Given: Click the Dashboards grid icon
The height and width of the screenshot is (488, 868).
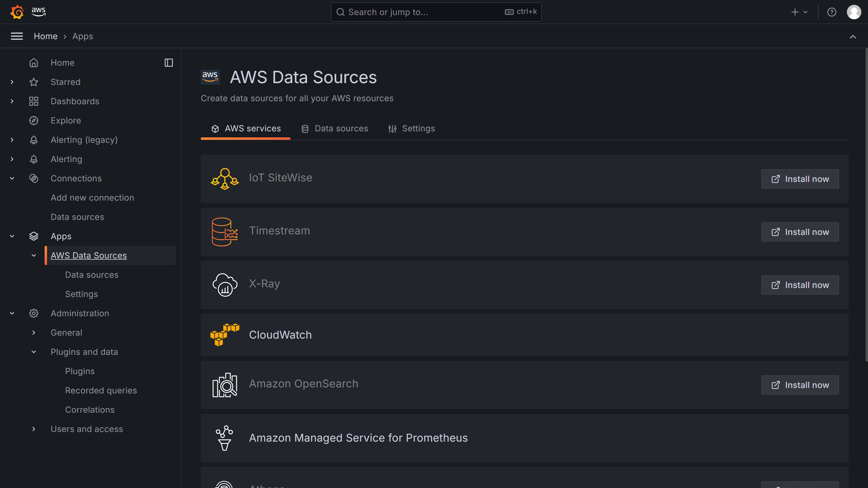Looking at the screenshot, I should tap(34, 101).
